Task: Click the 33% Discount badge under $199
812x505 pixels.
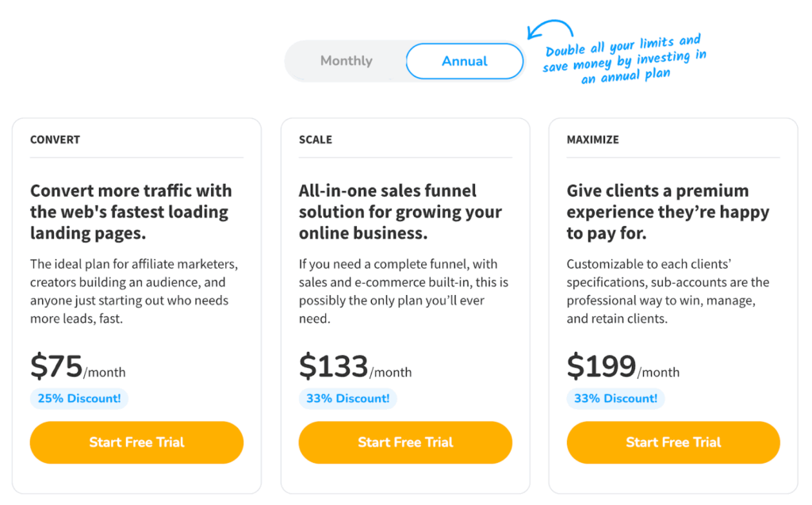Action: (616, 399)
